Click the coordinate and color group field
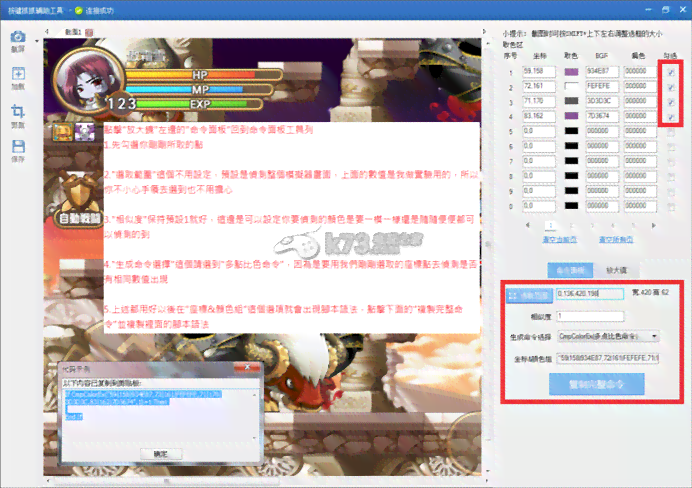This screenshot has width=692, height=488. (608, 358)
